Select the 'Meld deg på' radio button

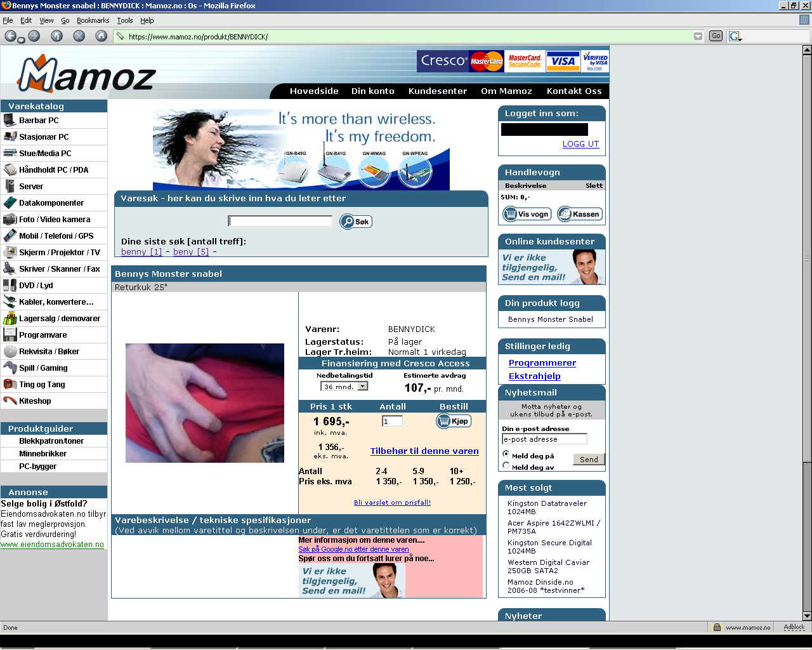click(506, 454)
